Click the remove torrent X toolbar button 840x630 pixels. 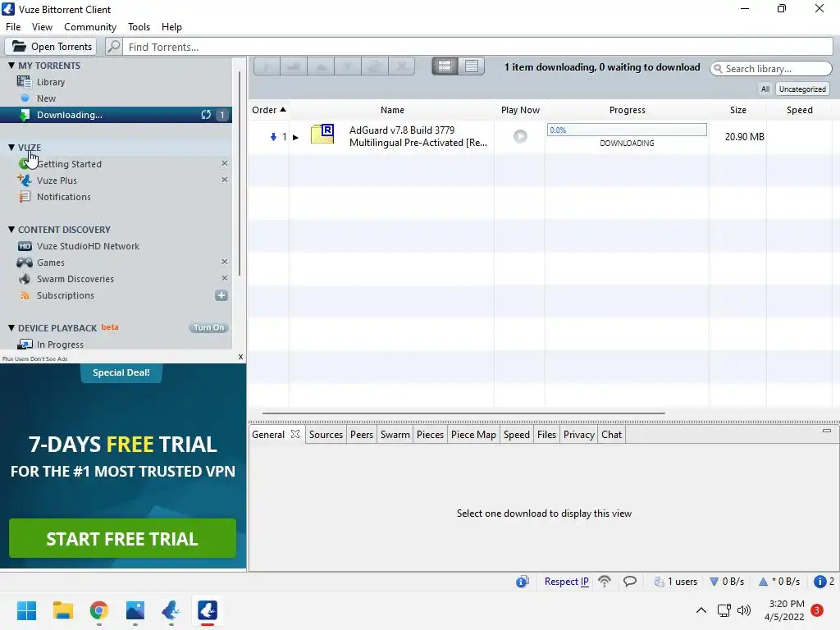tap(401, 66)
